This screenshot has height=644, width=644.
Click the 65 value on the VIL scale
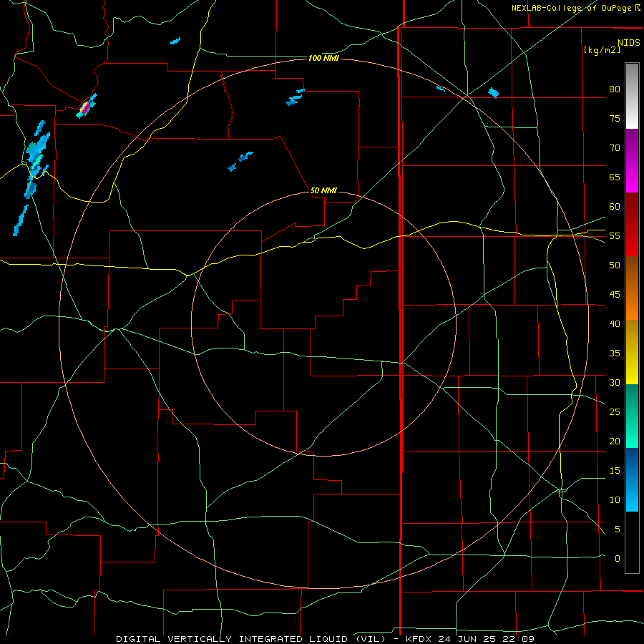coord(615,177)
